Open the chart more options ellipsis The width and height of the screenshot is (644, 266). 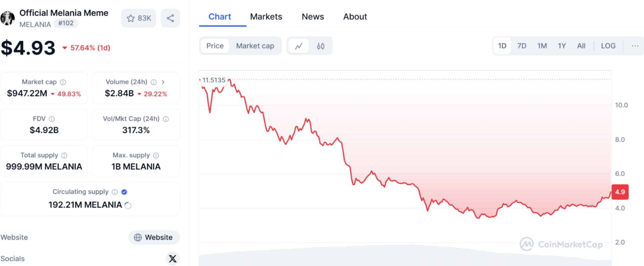pos(635,46)
